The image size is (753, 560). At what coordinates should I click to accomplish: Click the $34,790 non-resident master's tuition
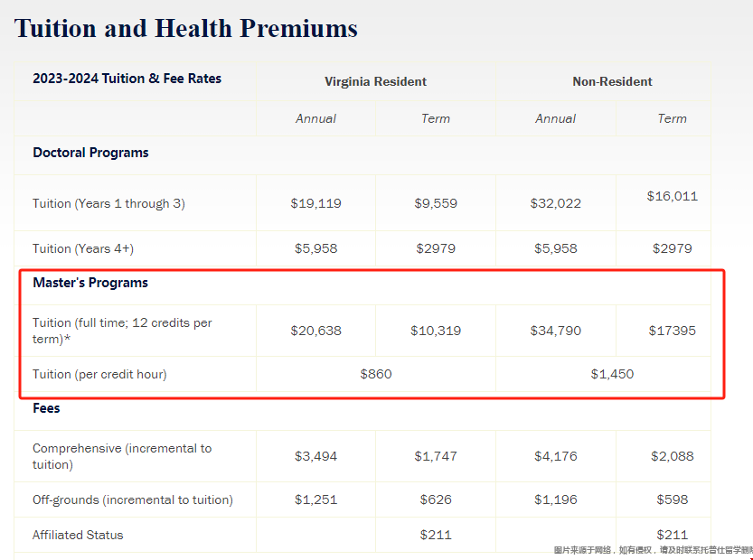[x=556, y=331]
